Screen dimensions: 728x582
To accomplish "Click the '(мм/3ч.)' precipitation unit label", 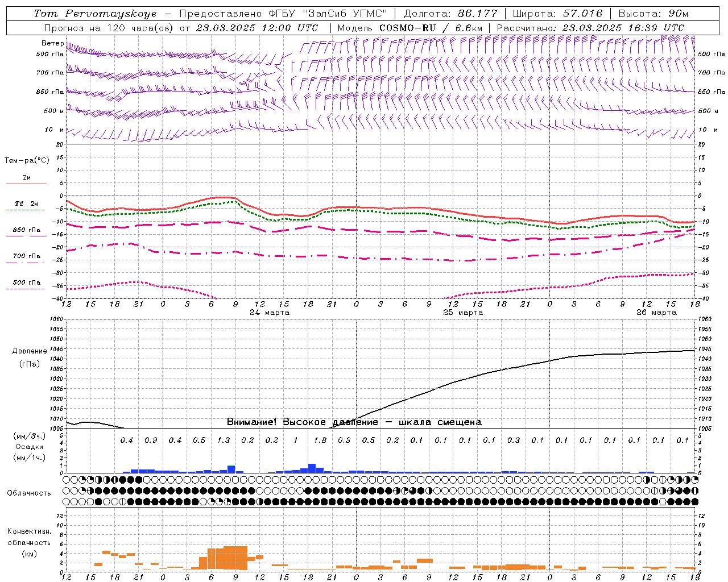I will pyautogui.click(x=30, y=436).
